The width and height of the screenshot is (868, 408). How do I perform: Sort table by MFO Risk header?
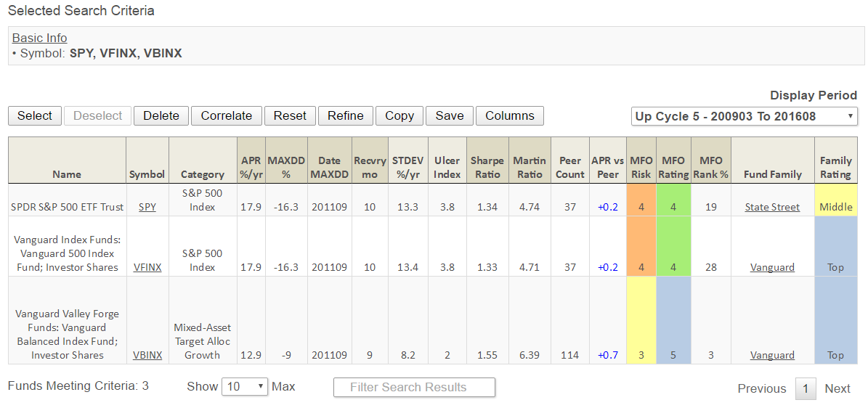click(x=641, y=167)
